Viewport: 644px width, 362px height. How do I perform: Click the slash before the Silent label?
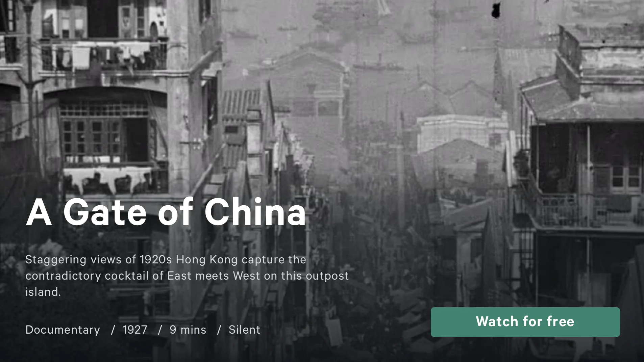pyautogui.click(x=219, y=330)
